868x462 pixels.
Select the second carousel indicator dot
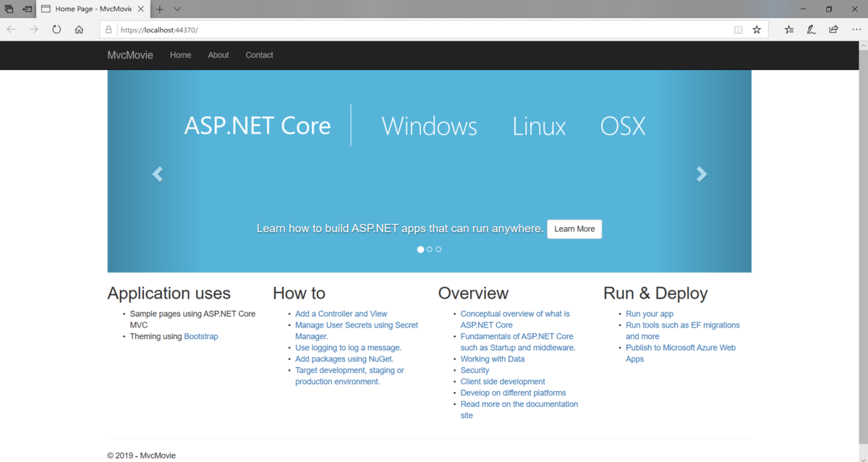click(430, 249)
